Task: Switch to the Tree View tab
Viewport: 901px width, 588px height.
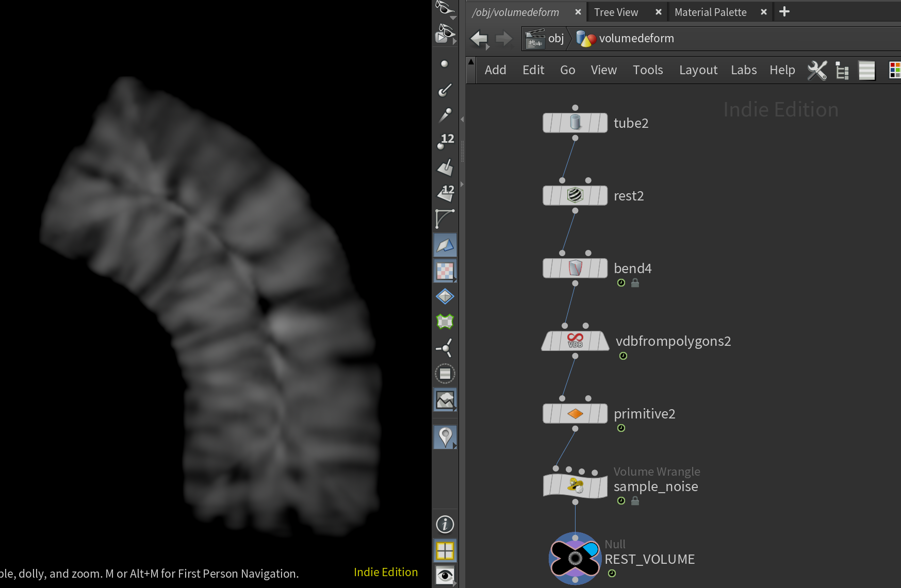Action: pos(616,12)
